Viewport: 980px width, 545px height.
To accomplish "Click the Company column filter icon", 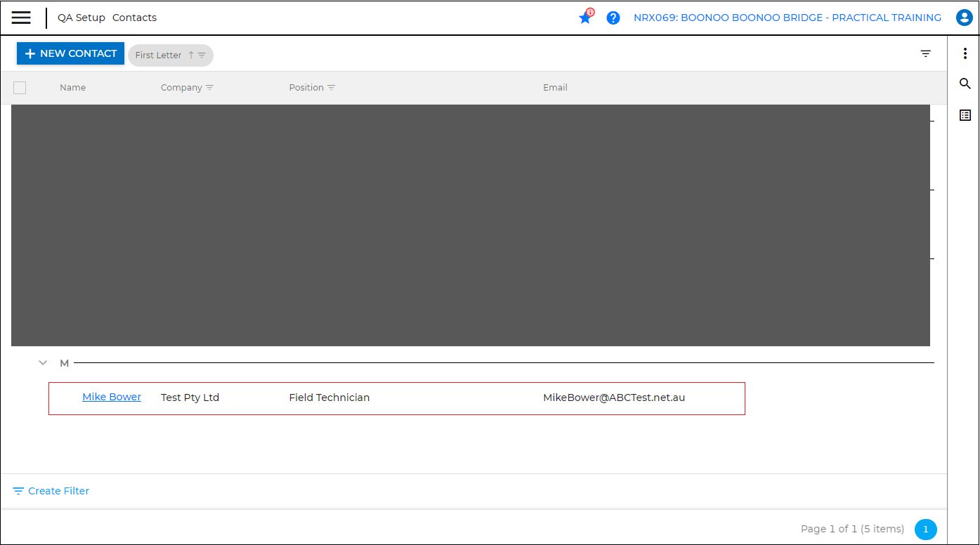I will (x=209, y=88).
